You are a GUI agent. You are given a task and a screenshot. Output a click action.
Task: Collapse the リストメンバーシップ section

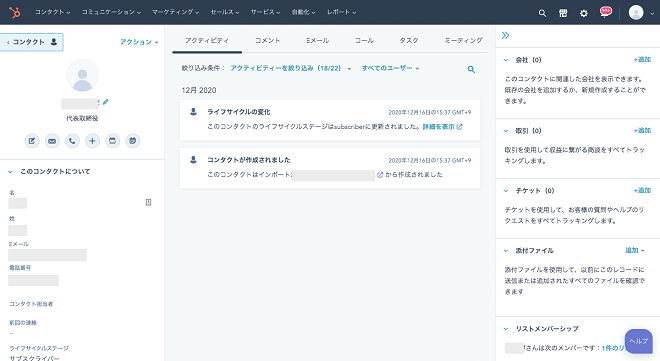point(506,329)
